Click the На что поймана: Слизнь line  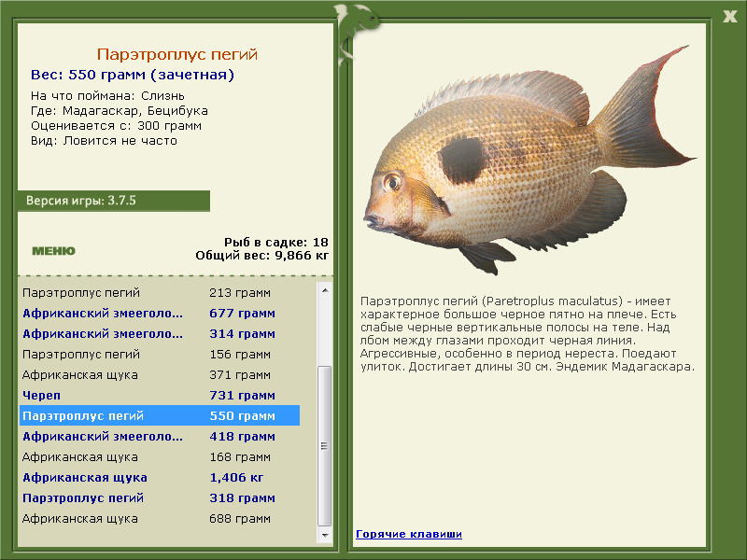tap(107, 96)
